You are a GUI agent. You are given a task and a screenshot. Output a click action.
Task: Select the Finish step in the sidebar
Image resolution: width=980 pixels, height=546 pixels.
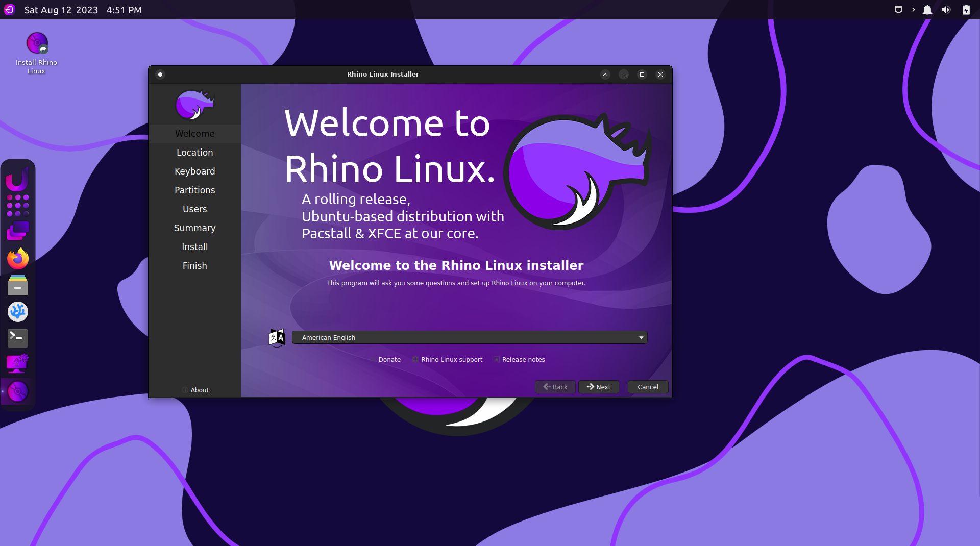coord(194,265)
